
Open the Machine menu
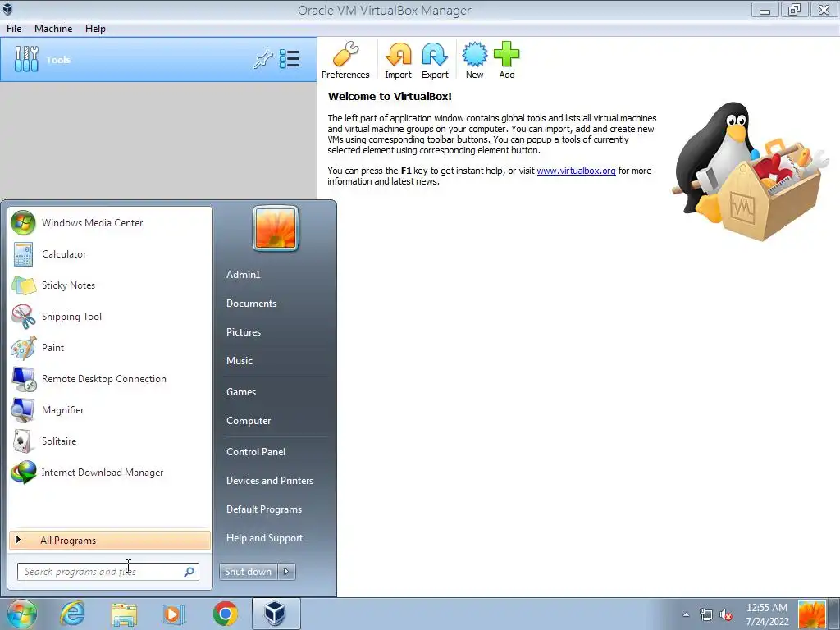tap(53, 29)
